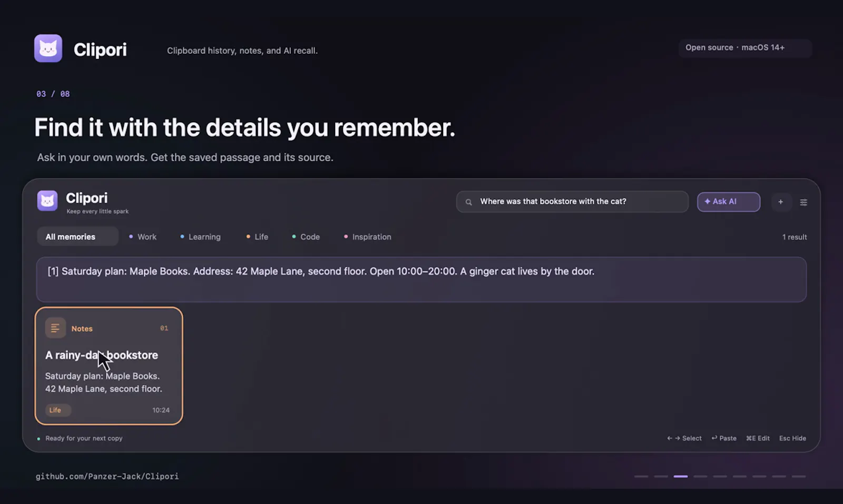The image size is (843, 504).
Task: Click the Life tag on the note card
Action: [x=57, y=410]
